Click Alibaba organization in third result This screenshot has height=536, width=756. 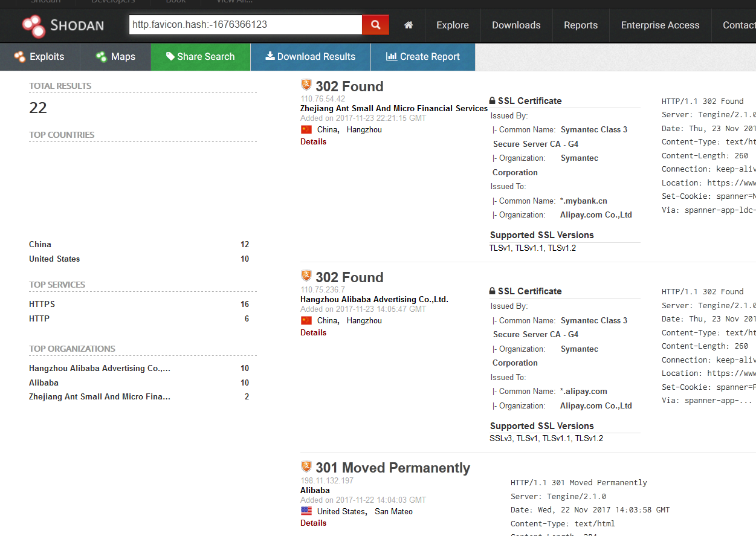coord(315,491)
